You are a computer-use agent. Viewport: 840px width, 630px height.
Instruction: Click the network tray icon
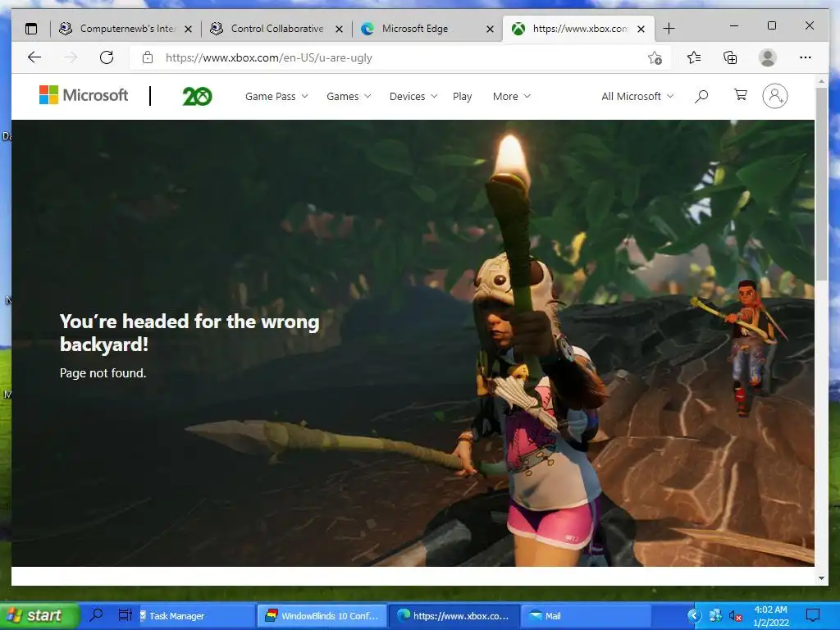(715, 615)
